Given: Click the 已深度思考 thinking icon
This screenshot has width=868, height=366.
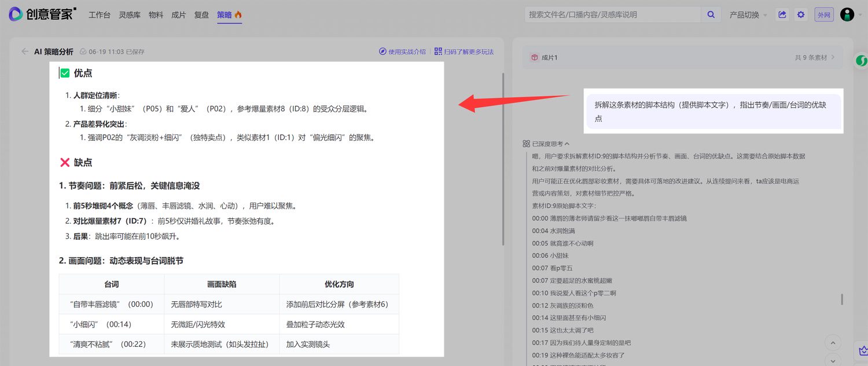Looking at the screenshot, I should (526, 144).
